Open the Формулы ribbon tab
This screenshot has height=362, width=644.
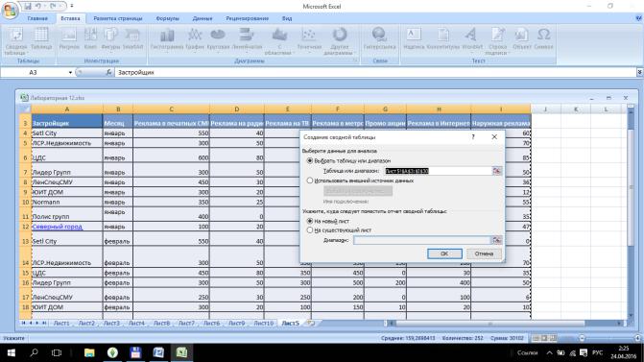click(168, 18)
